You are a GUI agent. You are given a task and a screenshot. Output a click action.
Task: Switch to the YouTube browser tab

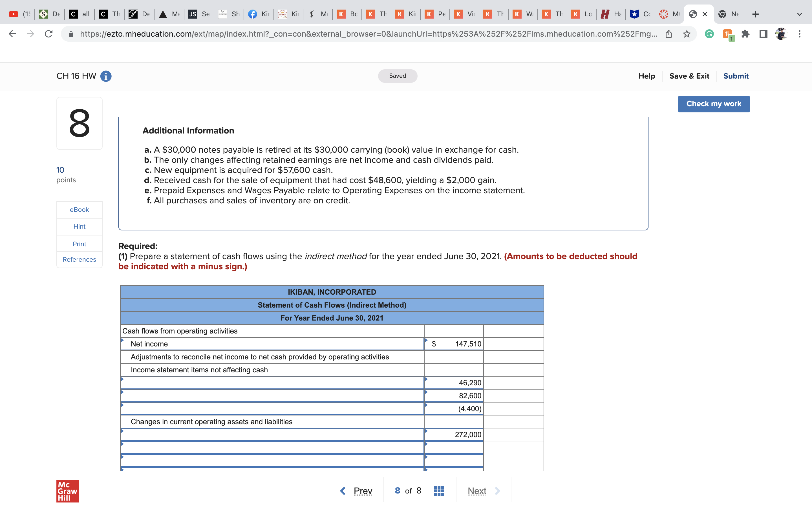pyautogui.click(x=19, y=14)
